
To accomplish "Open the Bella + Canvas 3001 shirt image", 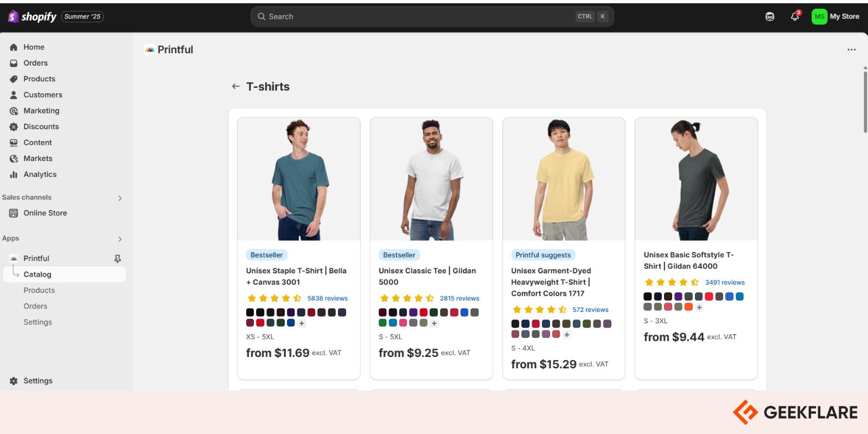I will 299,179.
